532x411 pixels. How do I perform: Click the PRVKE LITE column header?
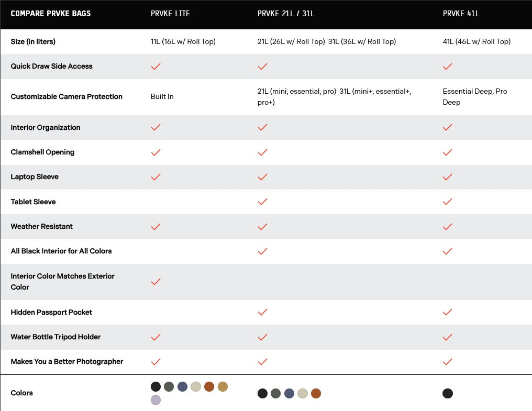pos(170,14)
